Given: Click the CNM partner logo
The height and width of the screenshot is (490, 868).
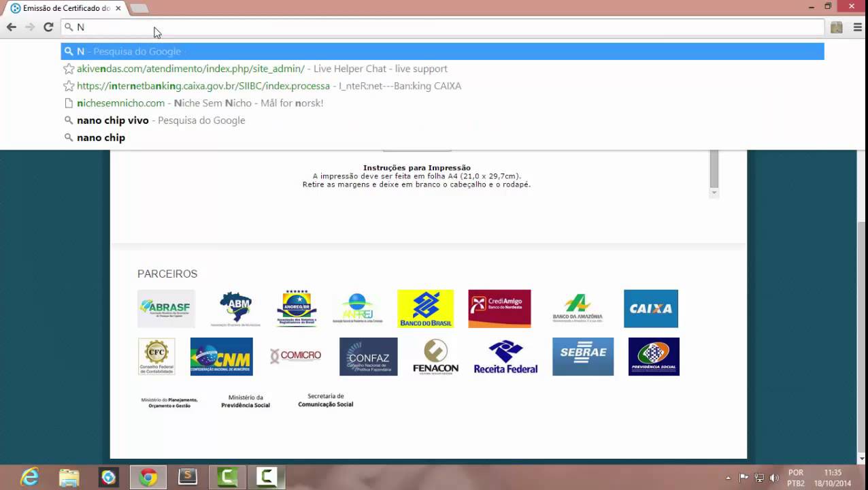Looking at the screenshot, I should [221, 357].
